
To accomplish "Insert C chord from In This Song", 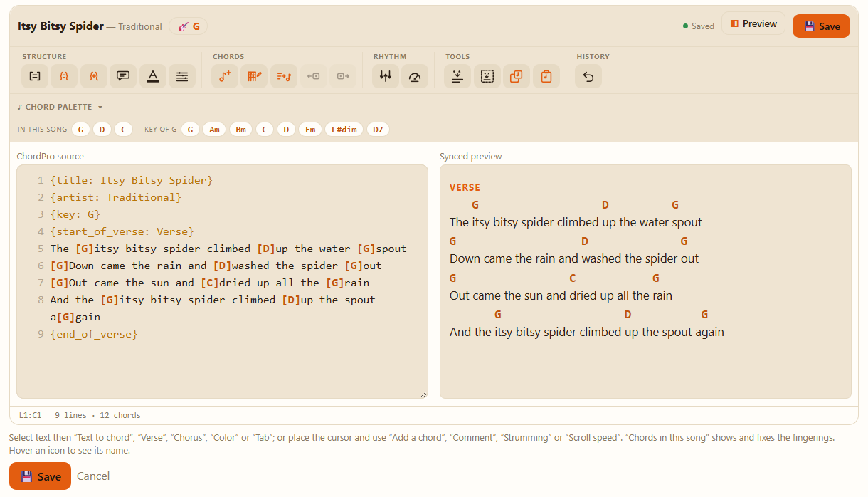I will tap(123, 130).
